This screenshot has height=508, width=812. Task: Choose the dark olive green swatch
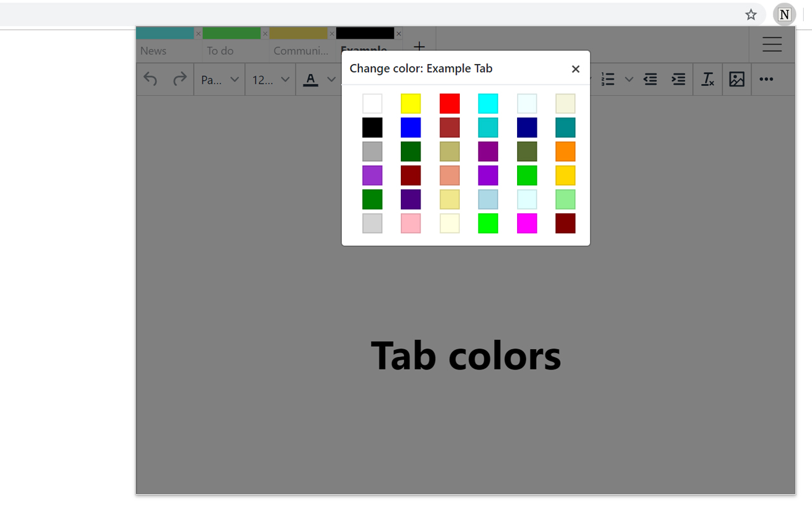pos(527,151)
